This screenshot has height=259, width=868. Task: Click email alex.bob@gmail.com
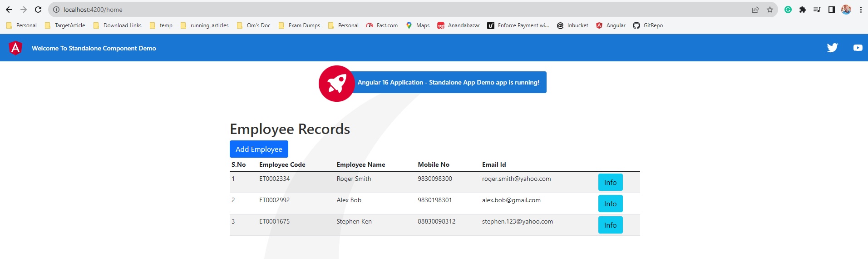511,200
